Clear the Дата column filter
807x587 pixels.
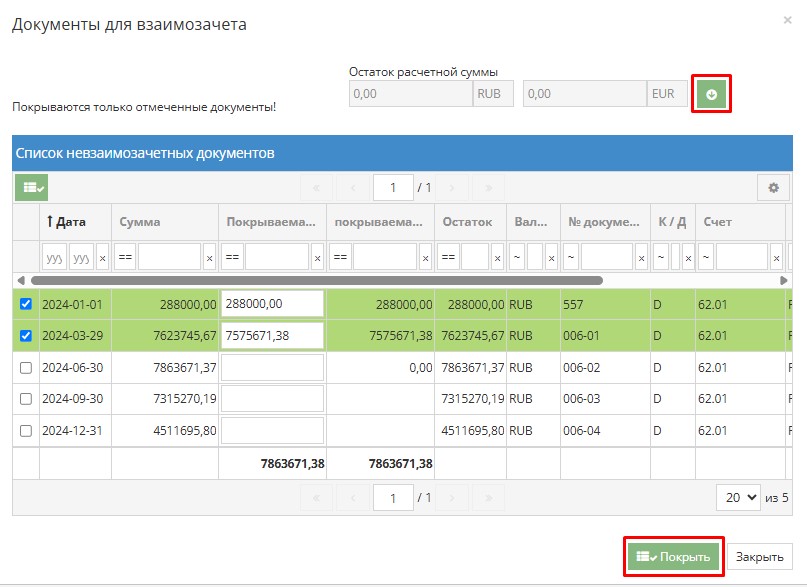[102, 258]
